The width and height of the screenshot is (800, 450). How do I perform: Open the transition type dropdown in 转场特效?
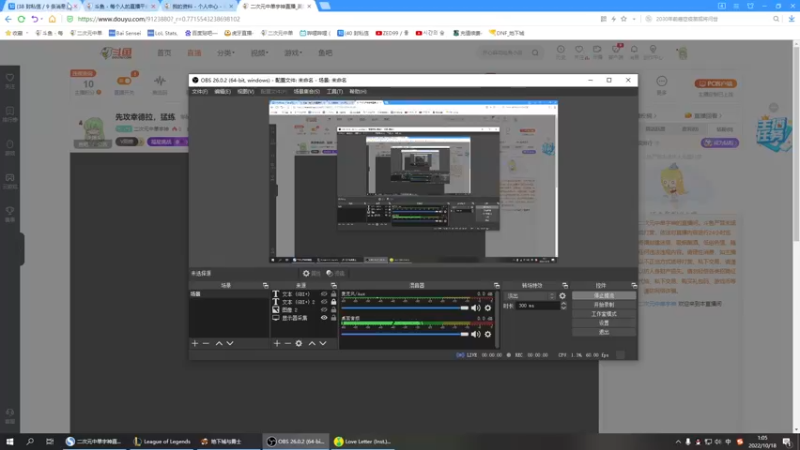(x=530, y=296)
